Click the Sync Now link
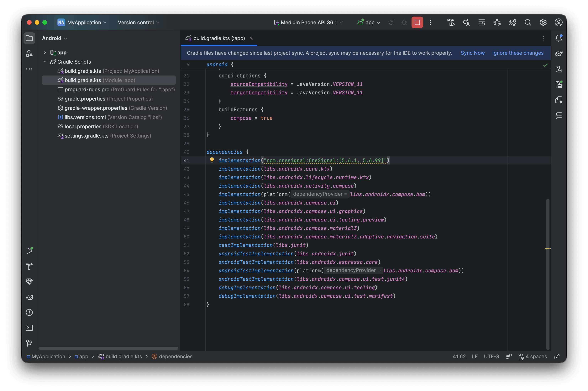The width and height of the screenshot is (588, 391). tap(472, 53)
